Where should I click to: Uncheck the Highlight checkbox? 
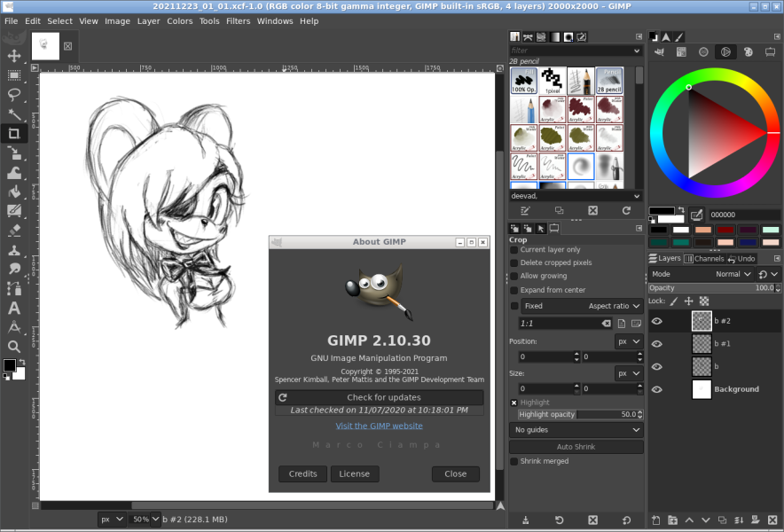[x=514, y=403]
